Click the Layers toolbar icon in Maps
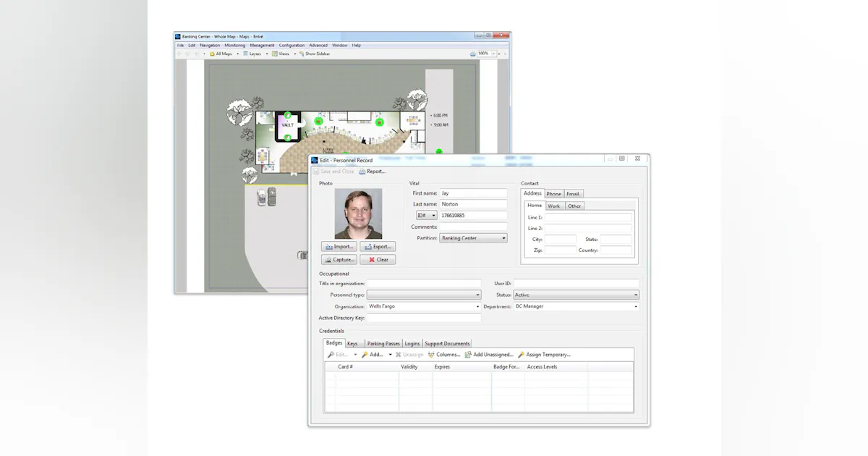Image resolution: width=868 pixels, height=456 pixels. tap(246, 54)
